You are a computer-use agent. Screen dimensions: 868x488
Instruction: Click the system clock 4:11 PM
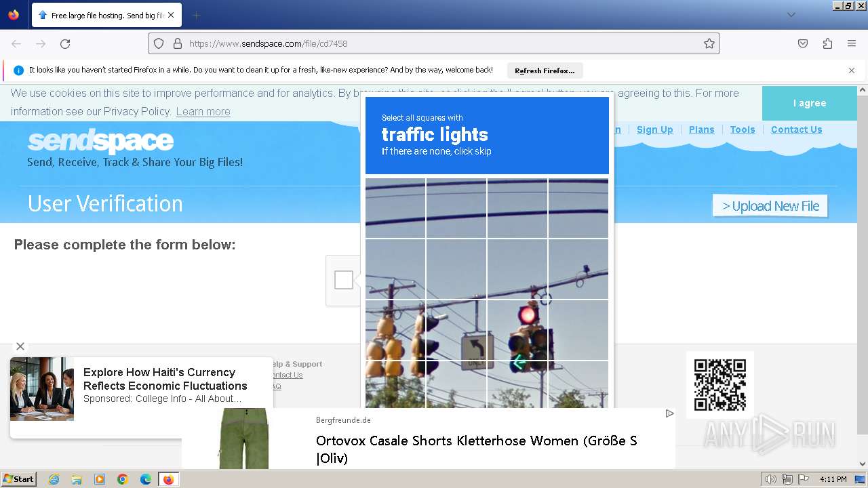833,479
